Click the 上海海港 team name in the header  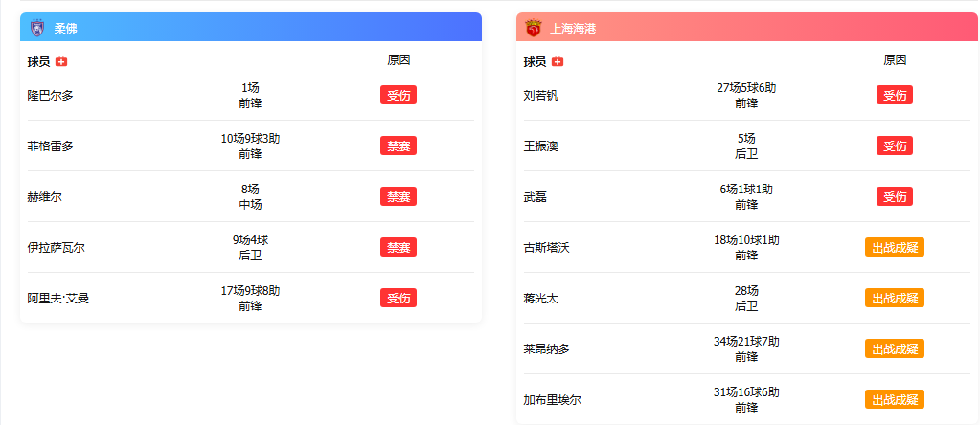[573, 29]
